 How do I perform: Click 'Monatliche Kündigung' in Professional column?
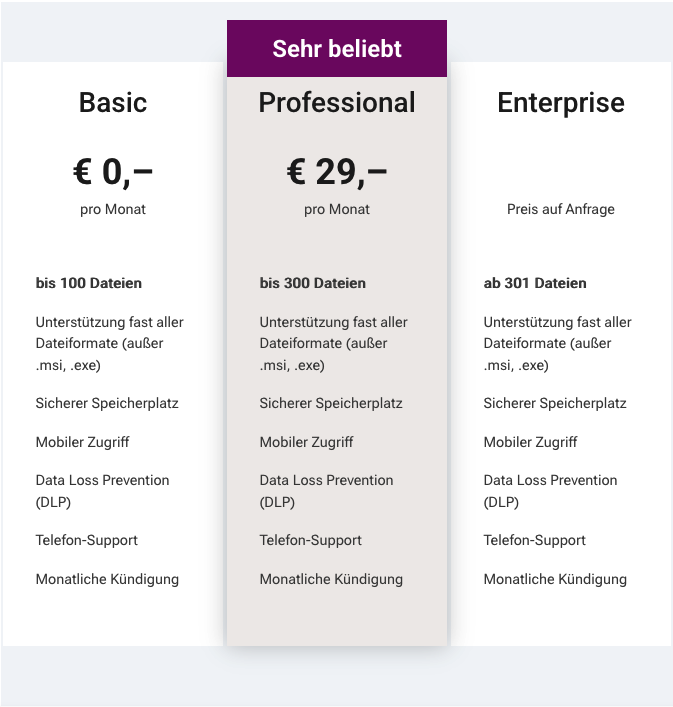(x=331, y=579)
